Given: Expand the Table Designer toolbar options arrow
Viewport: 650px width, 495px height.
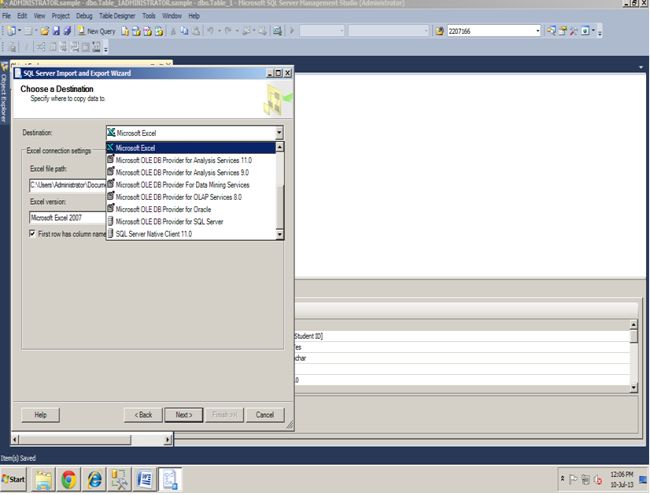Looking at the screenshot, I should (106, 49).
